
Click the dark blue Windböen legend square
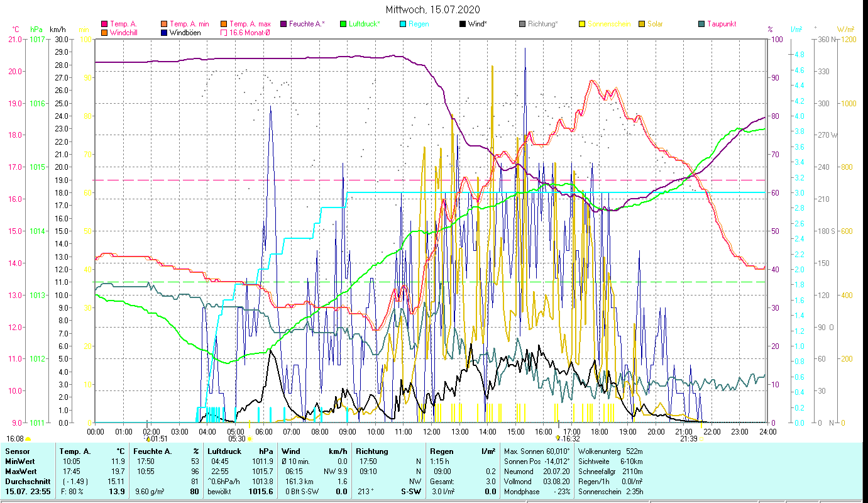tap(165, 32)
